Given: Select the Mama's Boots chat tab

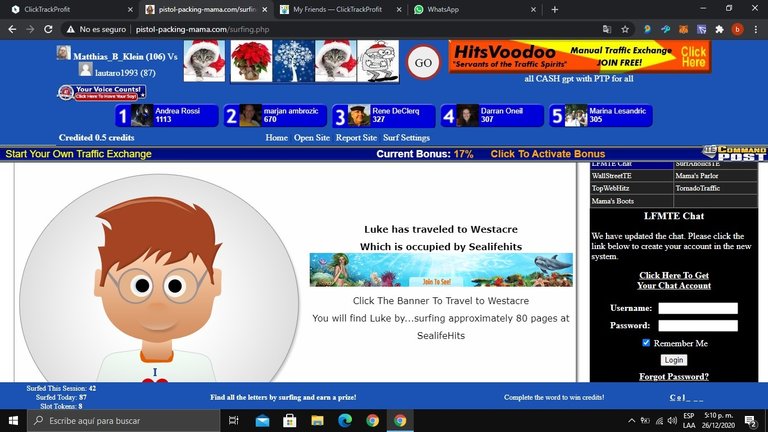Looking at the screenshot, I should 631,201.
